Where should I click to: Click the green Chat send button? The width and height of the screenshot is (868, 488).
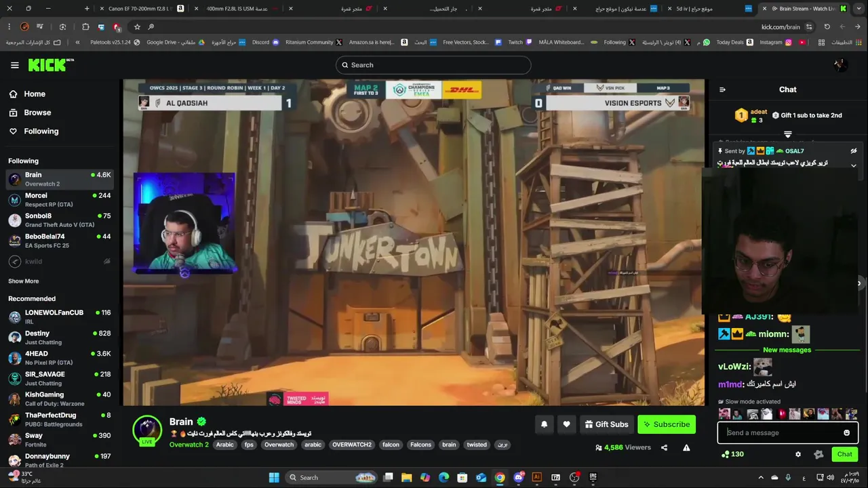[844, 454]
